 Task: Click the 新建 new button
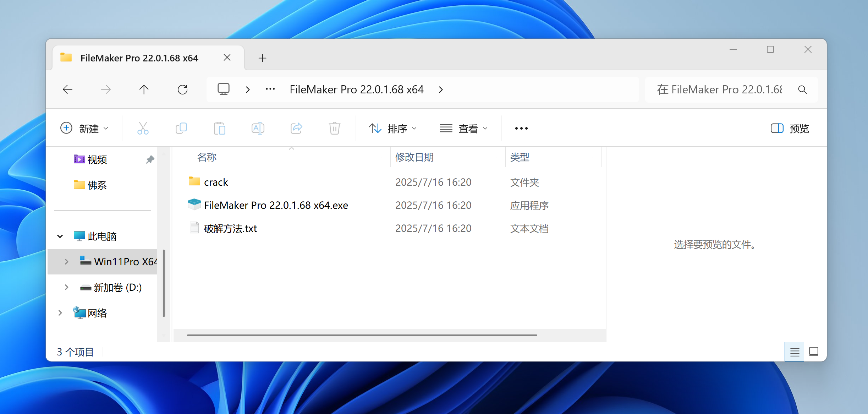click(x=84, y=128)
